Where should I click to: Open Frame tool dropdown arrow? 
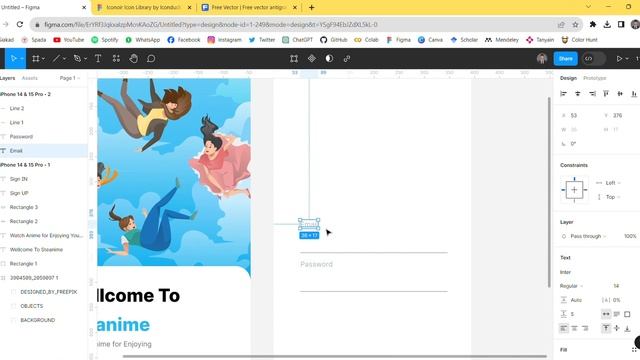pos(43,59)
